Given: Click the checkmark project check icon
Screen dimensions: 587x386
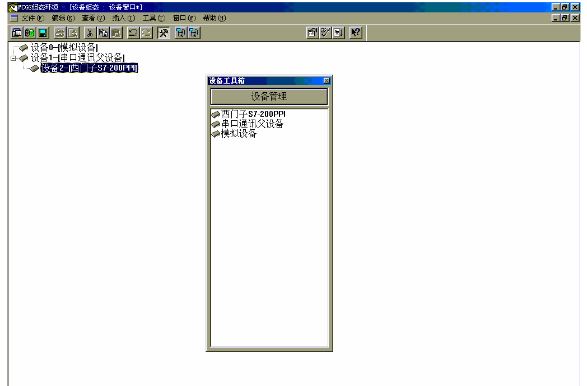Looking at the screenshot, I should 325,33.
